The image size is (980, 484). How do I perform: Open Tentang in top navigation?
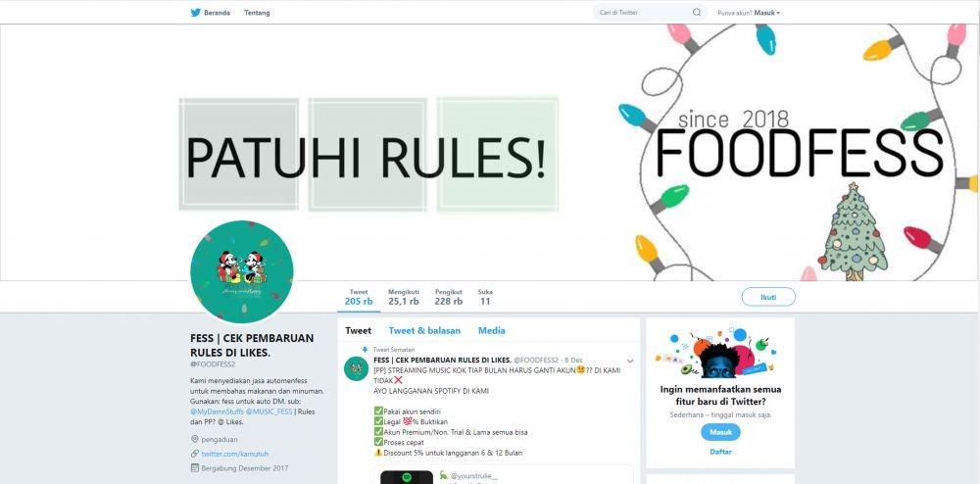point(257,13)
